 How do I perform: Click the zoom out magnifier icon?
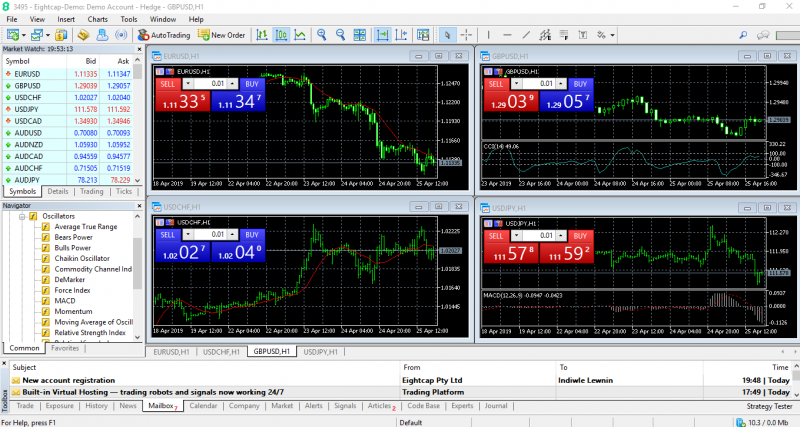(342, 35)
